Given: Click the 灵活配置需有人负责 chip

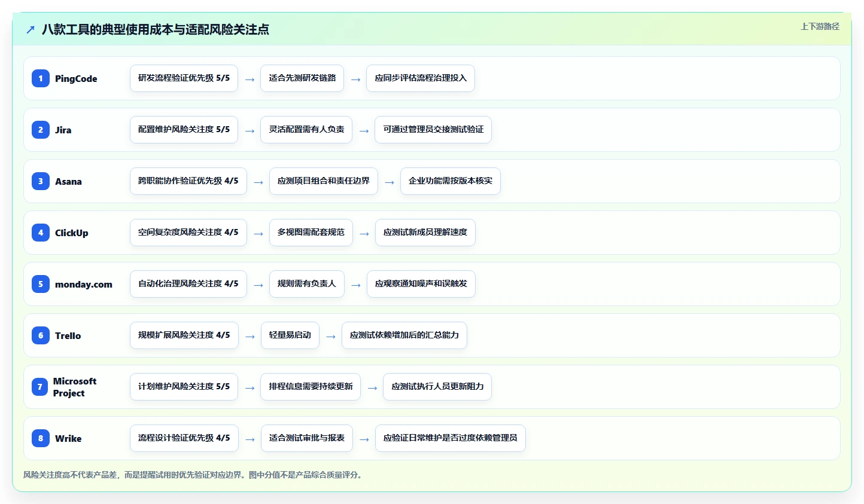Looking at the screenshot, I should point(306,130).
